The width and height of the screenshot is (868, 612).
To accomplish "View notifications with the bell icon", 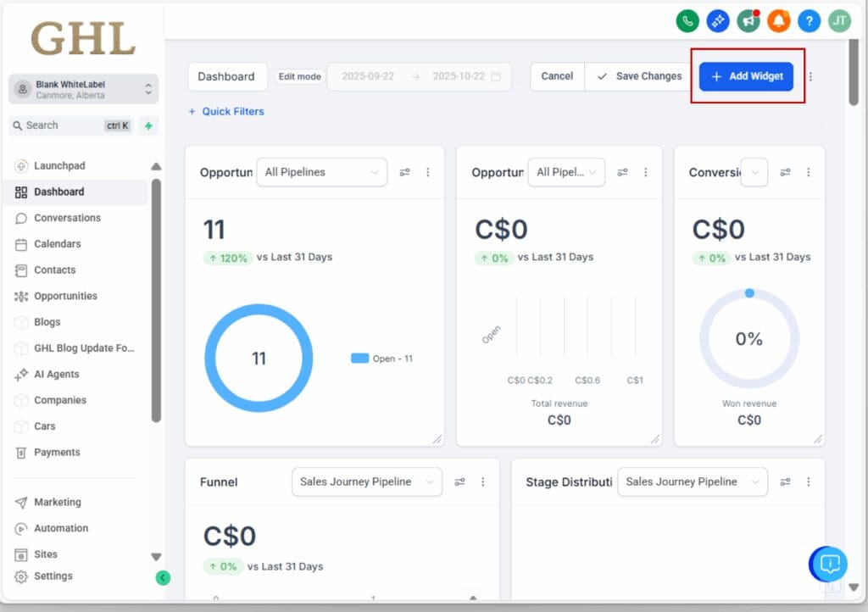I will point(779,21).
